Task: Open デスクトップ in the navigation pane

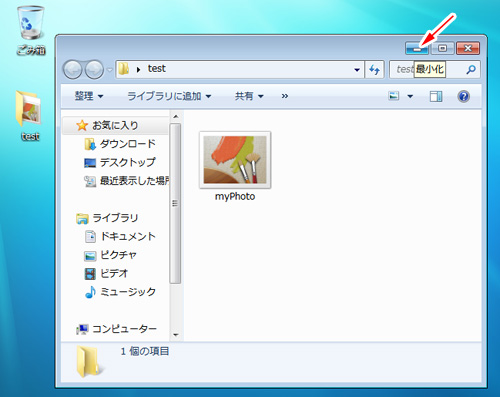Action: (128, 162)
